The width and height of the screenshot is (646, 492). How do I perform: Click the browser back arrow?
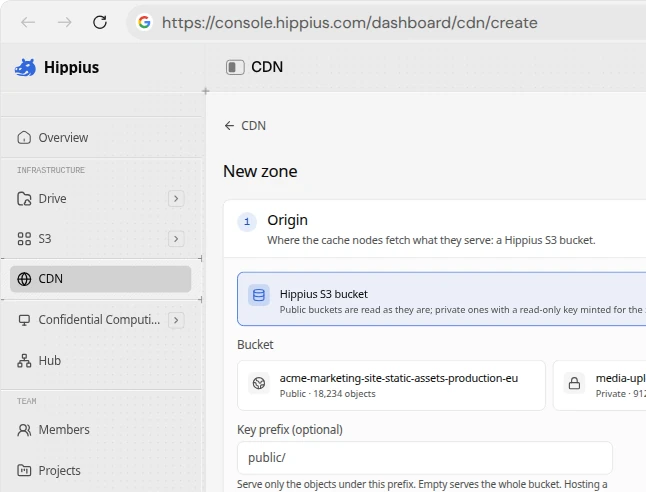pos(28,22)
